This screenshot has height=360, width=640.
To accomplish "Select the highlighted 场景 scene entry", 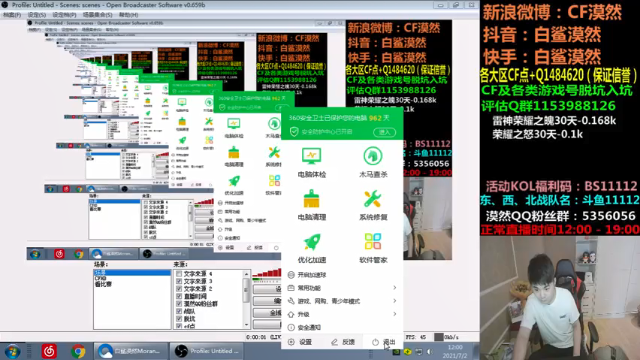I will click(132, 272).
